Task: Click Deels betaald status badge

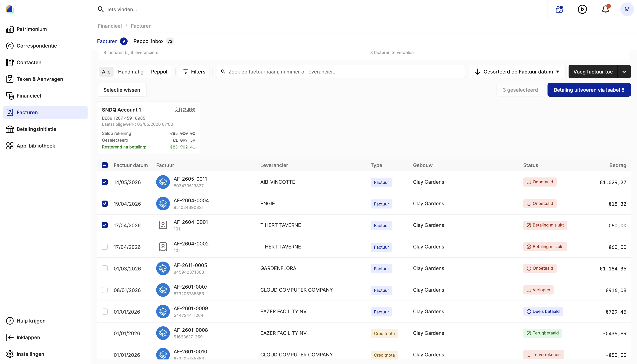Action: pyautogui.click(x=543, y=312)
